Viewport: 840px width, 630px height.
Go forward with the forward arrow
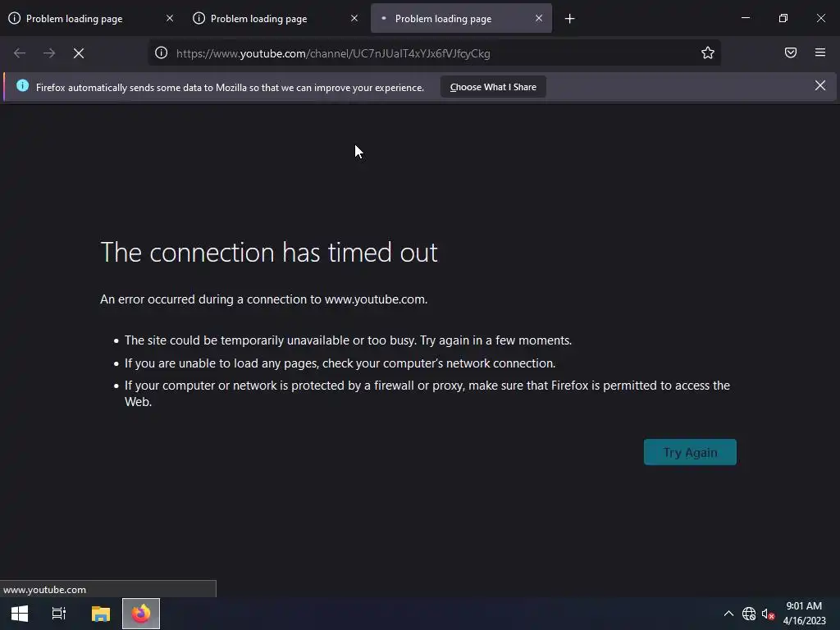click(x=49, y=53)
